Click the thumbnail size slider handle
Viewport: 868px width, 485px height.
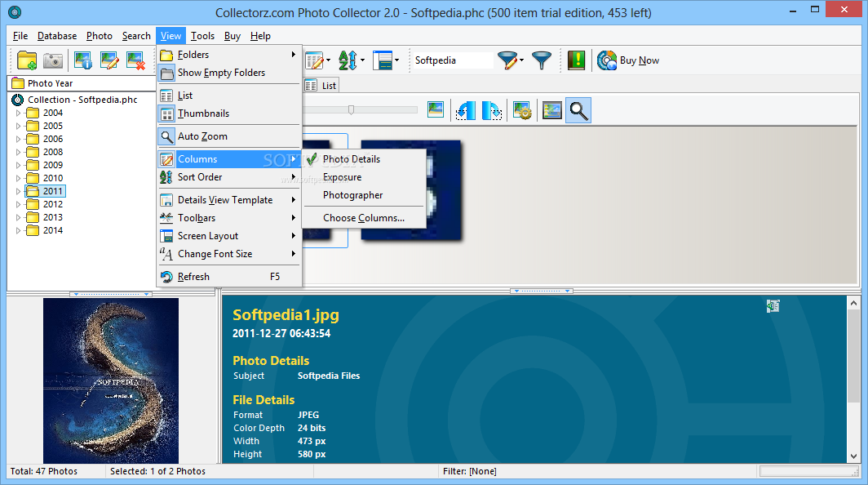[x=351, y=110]
